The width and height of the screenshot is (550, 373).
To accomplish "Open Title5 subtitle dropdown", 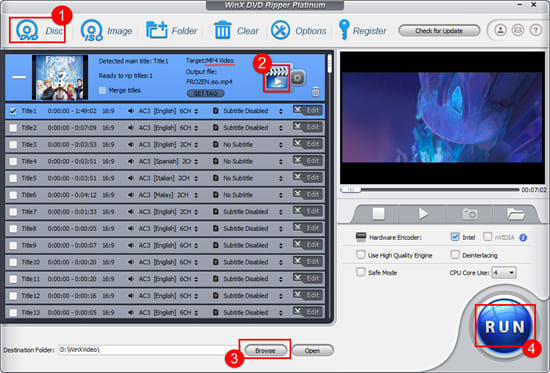I will 281,179.
